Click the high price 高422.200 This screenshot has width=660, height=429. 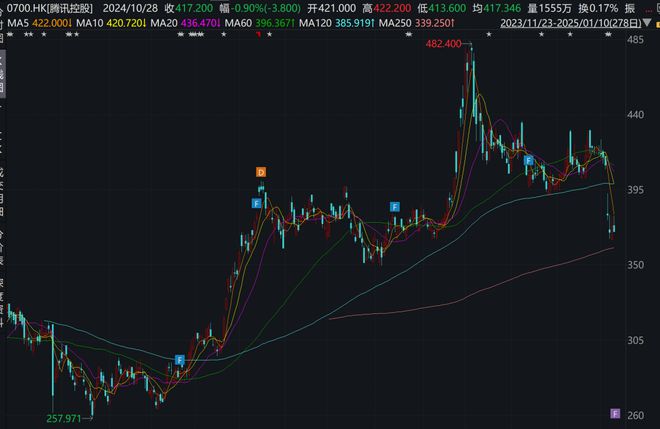point(387,8)
